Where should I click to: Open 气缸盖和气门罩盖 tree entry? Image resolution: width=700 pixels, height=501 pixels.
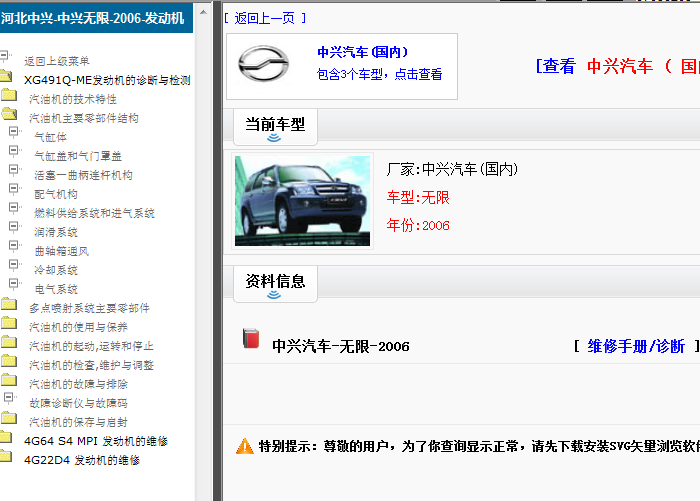coord(78,156)
